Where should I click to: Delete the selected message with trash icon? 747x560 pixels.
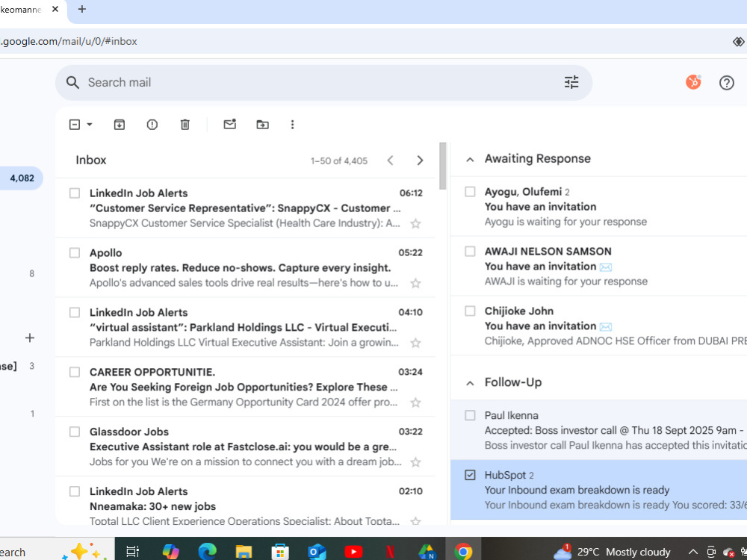(185, 125)
